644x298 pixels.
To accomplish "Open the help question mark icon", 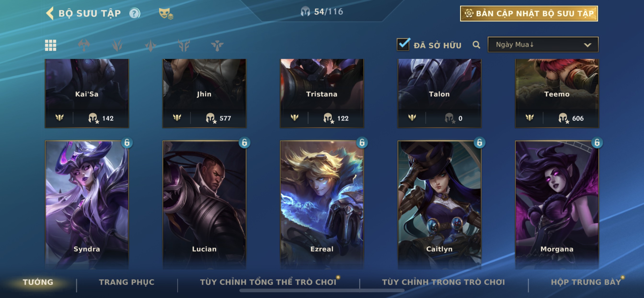I will pyautogui.click(x=134, y=13).
